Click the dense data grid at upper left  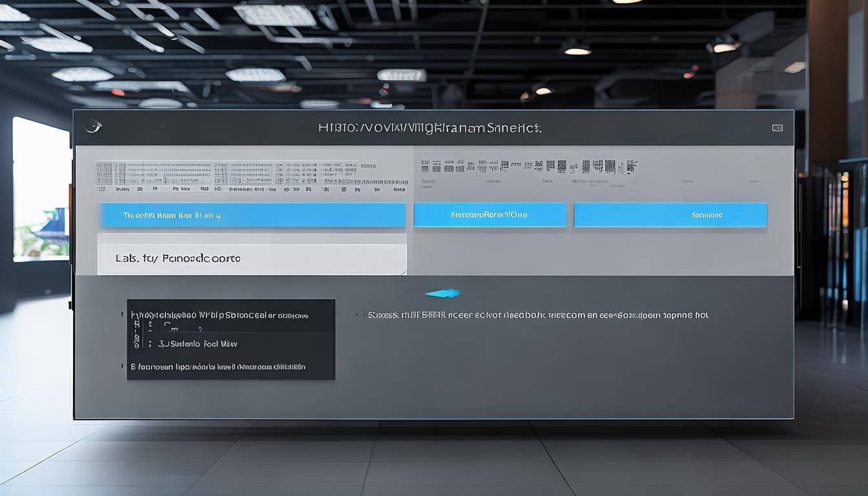click(249, 176)
